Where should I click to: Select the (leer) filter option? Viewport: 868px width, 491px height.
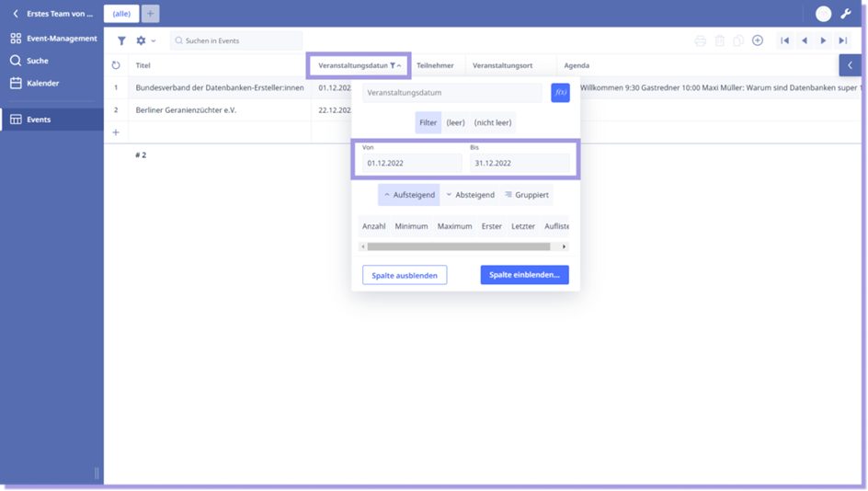click(x=456, y=122)
